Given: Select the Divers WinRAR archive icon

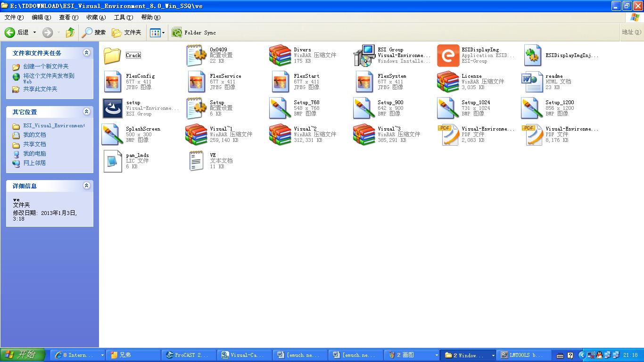Looking at the screenshot, I should point(280,56).
